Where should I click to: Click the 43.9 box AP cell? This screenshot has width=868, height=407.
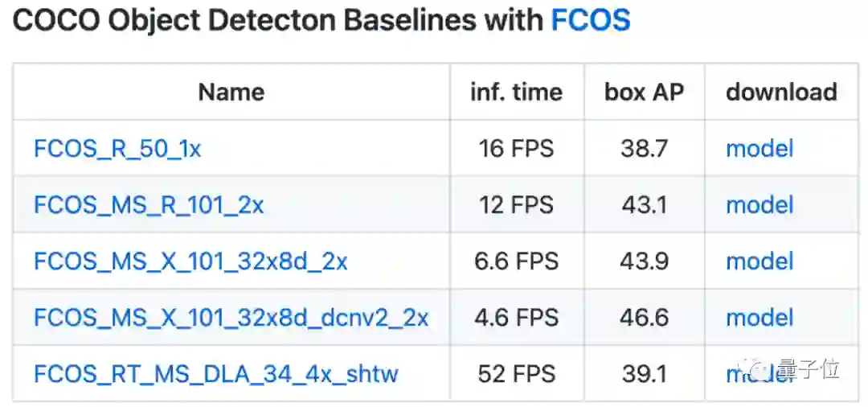[644, 261]
